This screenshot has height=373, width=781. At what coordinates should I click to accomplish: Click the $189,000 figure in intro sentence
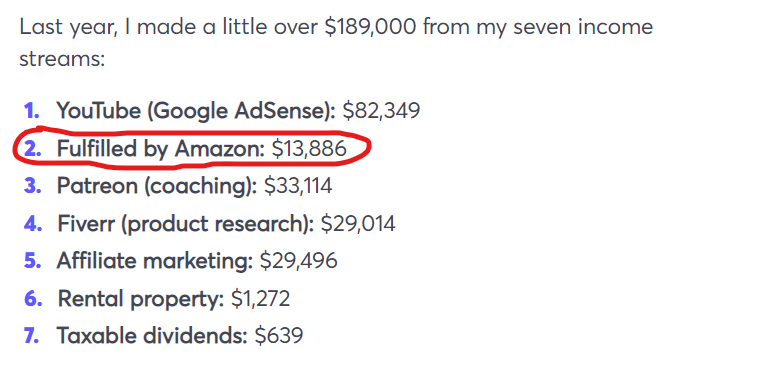click(x=370, y=28)
